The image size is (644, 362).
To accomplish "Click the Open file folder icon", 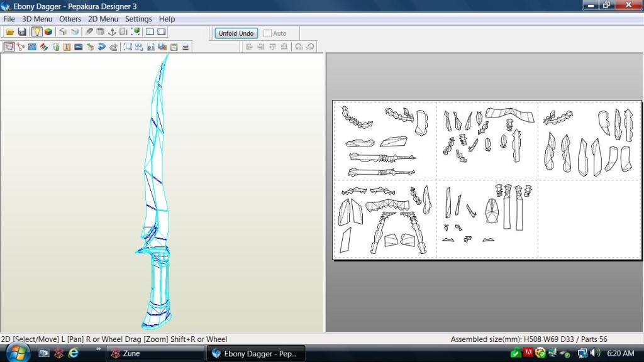I will [10, 31].
